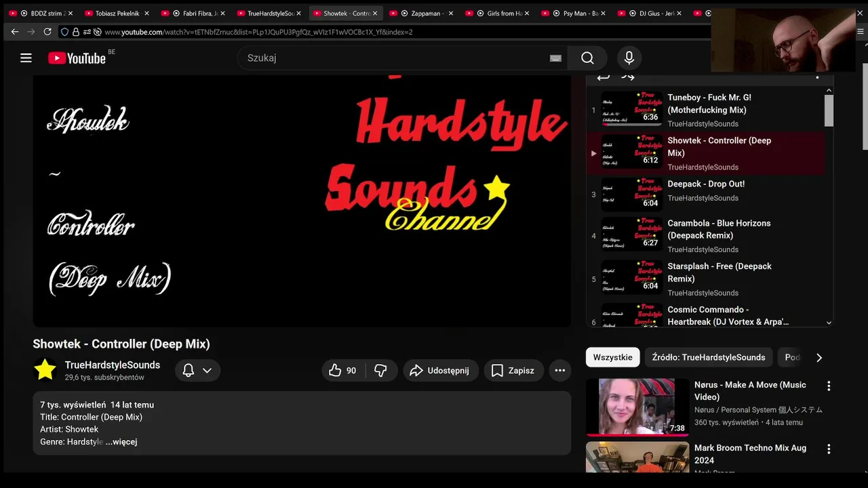Close the Zappaman tab
This screenshot has height=488, width=868.
pos(450,14)
